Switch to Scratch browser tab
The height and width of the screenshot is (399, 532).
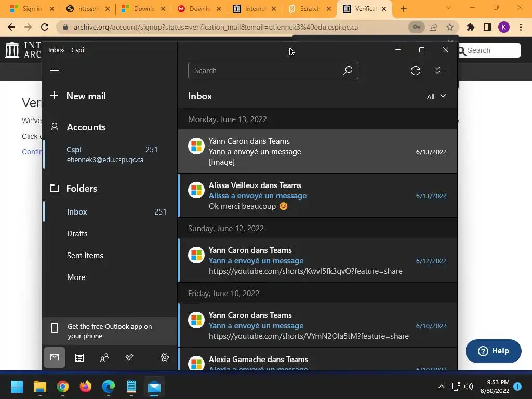(309, 9)
